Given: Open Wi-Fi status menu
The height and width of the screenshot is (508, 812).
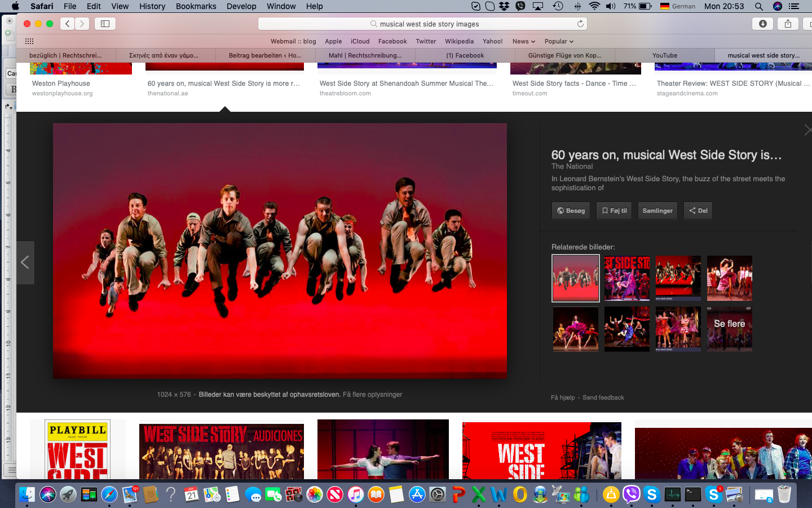Looking at the screenshot, I should click(594, 6).
